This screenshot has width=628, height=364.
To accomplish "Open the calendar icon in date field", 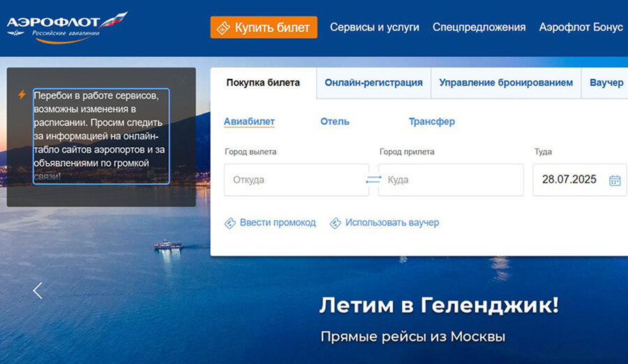I will (615, 180).
